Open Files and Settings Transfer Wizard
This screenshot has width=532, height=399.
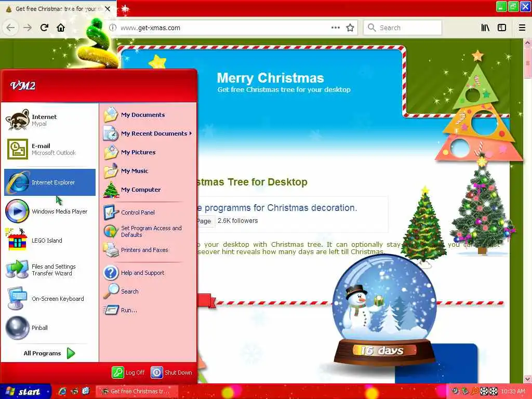pyautogui.click(x=50, y=270)
